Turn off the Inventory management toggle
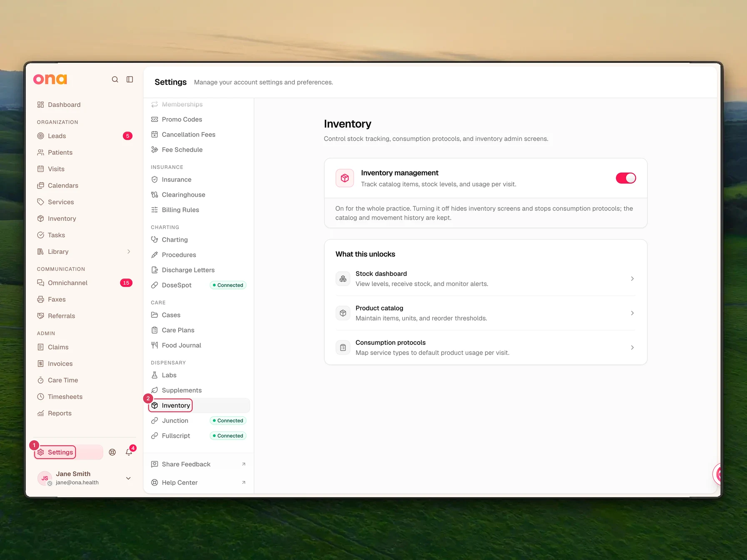747x560 pixels. 626,178
